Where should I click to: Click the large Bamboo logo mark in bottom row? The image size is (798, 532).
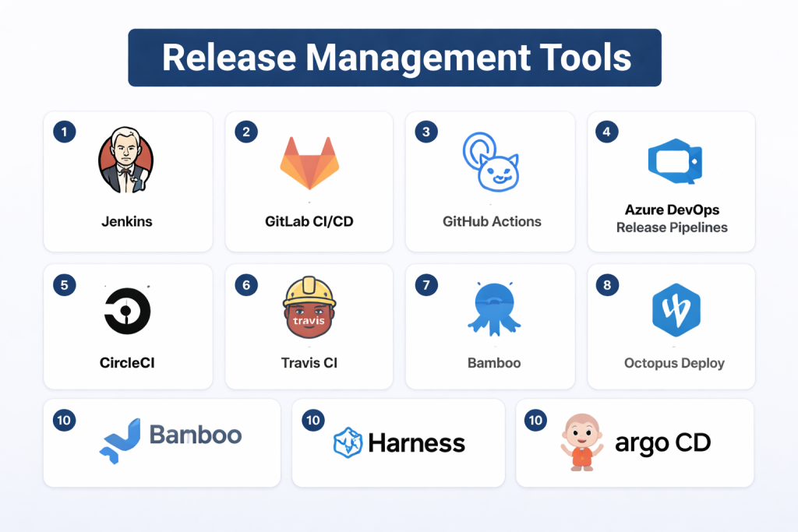(119, 441)
